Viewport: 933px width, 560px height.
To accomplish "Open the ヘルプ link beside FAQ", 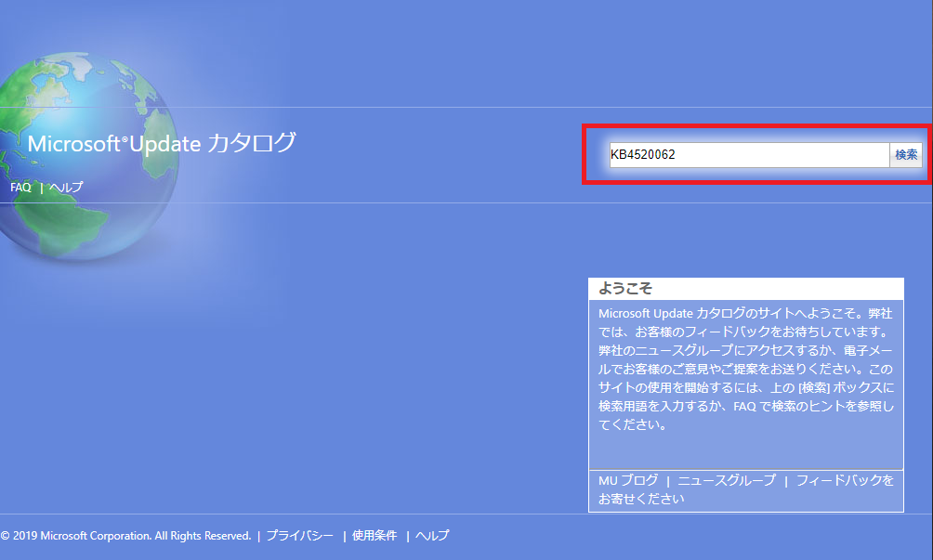I will coord(66,188).
